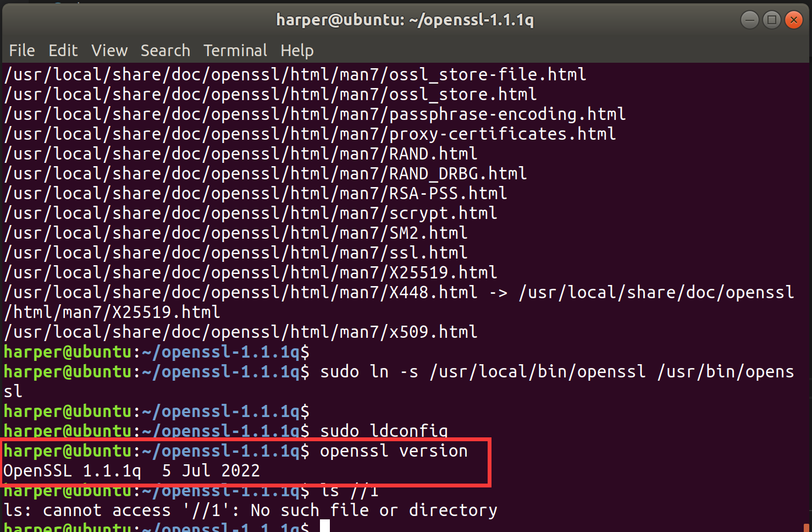Open the View menu
The width and height of the screenshot is (812, 532).
[109, 51]
